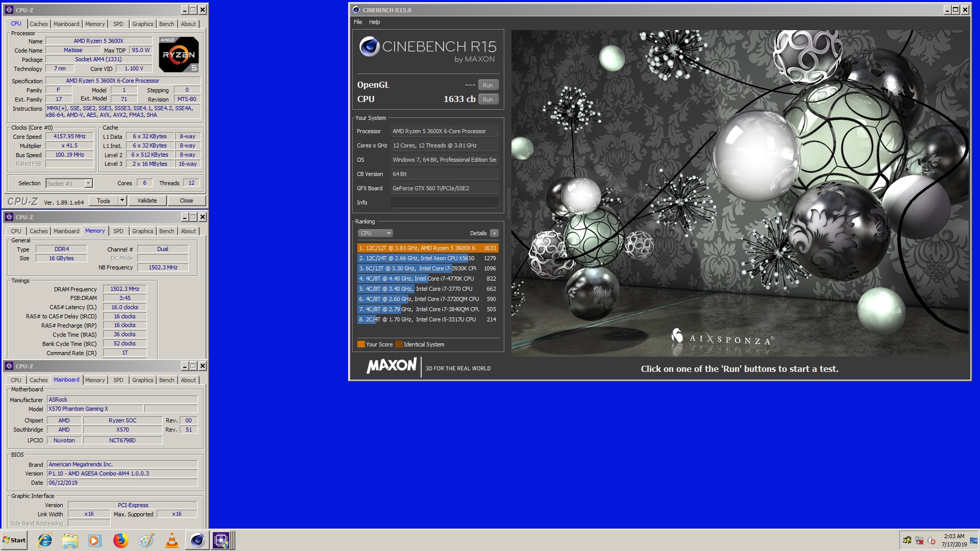Image resolution: width=980 pixels, height=551 pixels.
Task: Click the Show Desktop button
Action: click(x=974, y=540)
